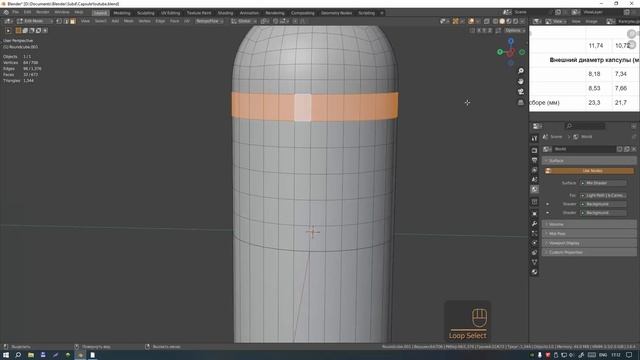
Task: Expand the Custom Properties panel
Action: pyautogui.click(x=589, y=253)
